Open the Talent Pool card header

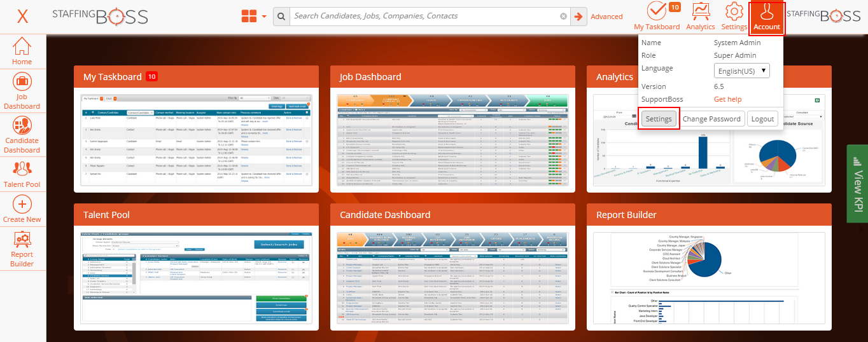[x=197, y=215]
